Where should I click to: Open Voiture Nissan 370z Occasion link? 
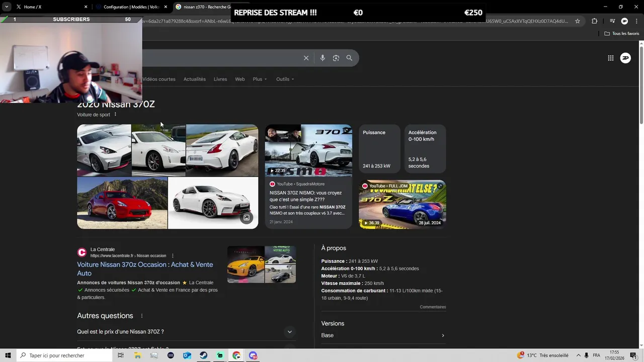click(145, 268)
